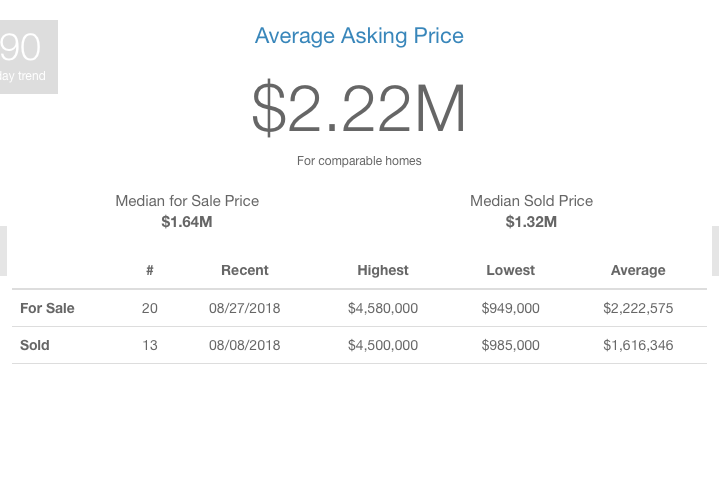Click the $985,000 lowest sold cell

pyautogui.click(x=510, y=345)
